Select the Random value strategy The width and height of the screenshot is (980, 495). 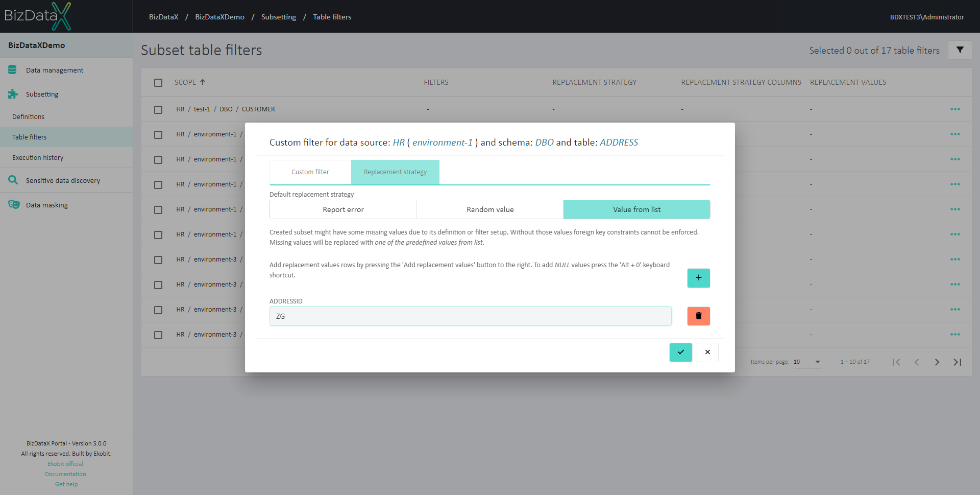490,209
